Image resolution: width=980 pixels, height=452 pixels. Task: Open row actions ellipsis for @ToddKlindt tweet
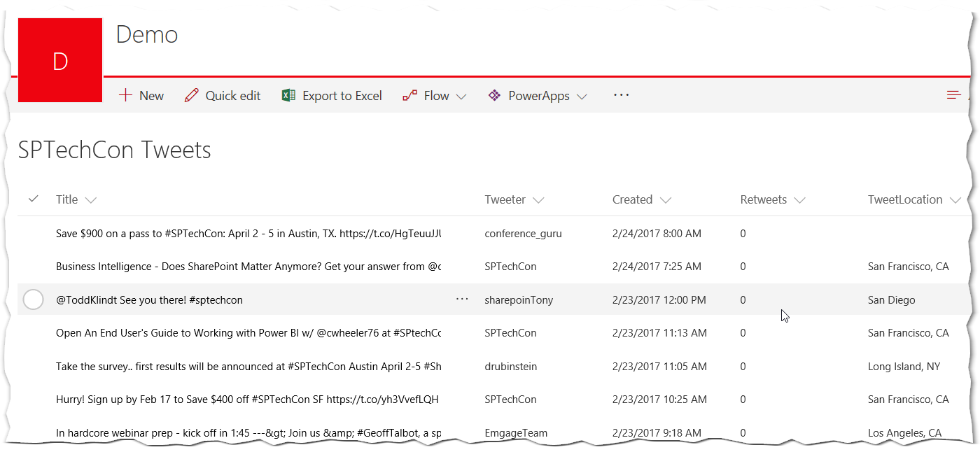(x=462, y=299)
